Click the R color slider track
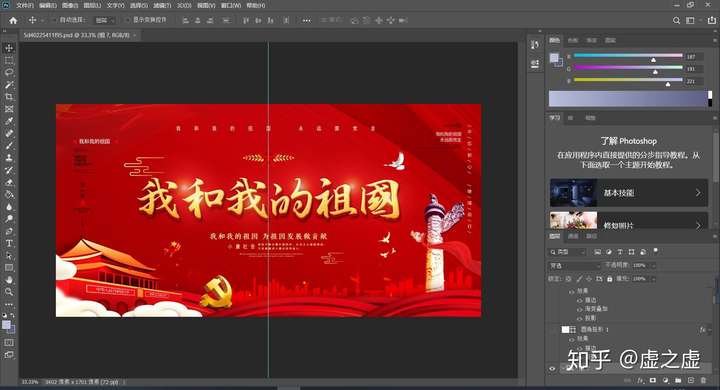 tap(628, 56)
